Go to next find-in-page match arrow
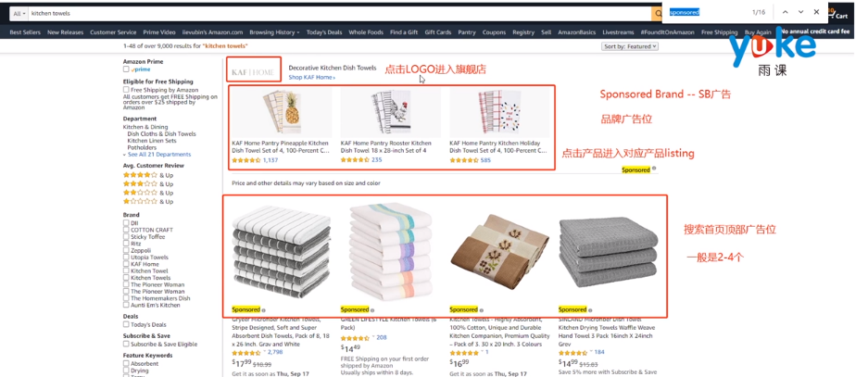 (800, 12)
